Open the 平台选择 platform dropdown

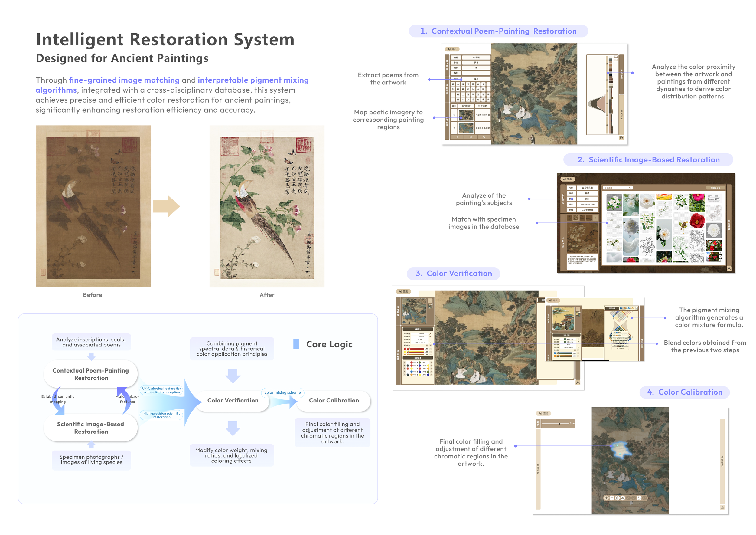[x=618, y=187]
